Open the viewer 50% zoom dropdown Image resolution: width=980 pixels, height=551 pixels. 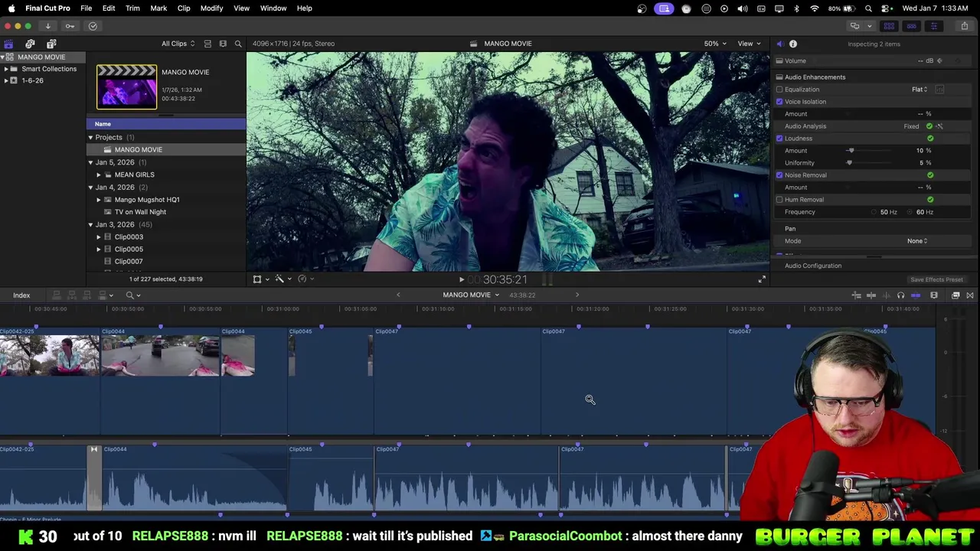pos(715,44)
